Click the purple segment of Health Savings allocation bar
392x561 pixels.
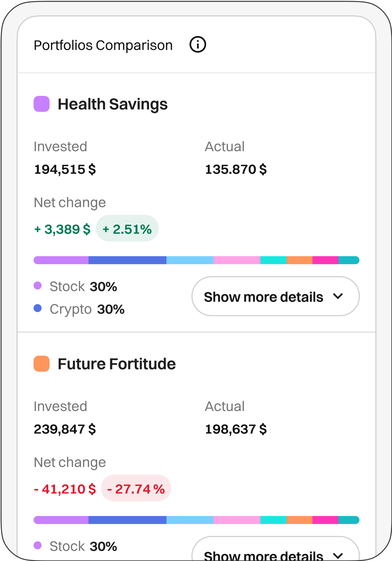[x=61, y=260]
